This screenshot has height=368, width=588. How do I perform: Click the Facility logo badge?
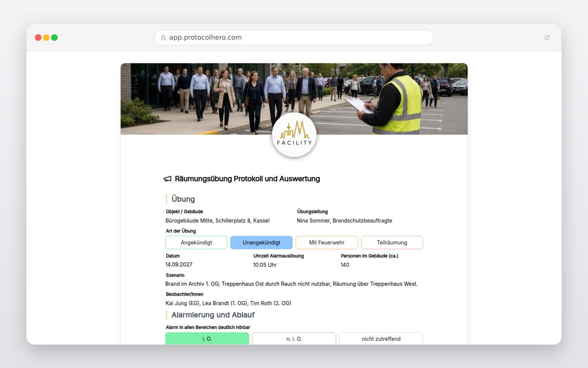coord(294,135)
